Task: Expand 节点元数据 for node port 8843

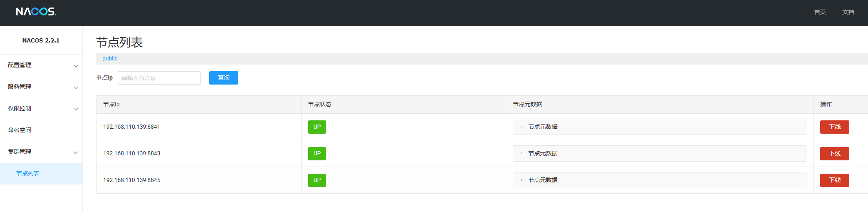Action: tap(542, 154)
